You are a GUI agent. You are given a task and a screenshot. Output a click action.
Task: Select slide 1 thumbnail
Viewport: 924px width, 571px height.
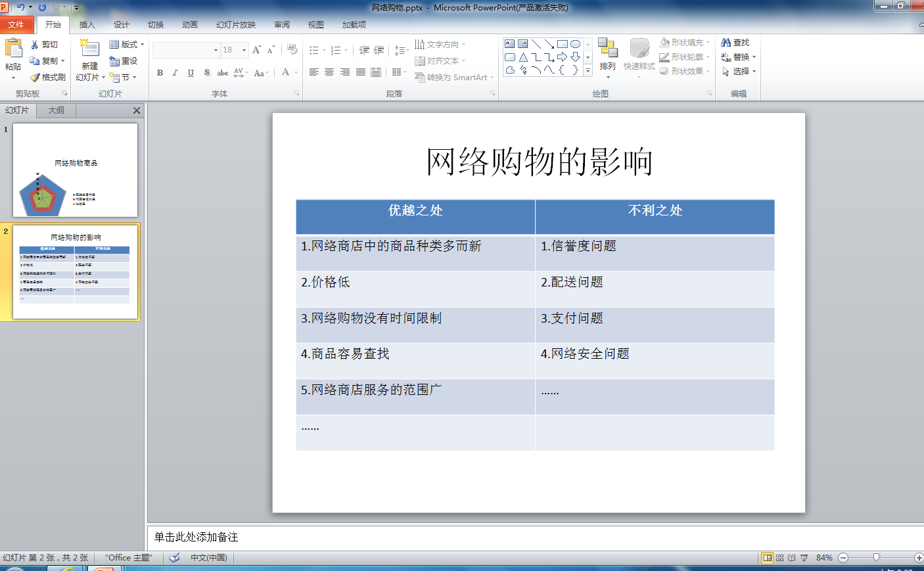pos(75,170)
